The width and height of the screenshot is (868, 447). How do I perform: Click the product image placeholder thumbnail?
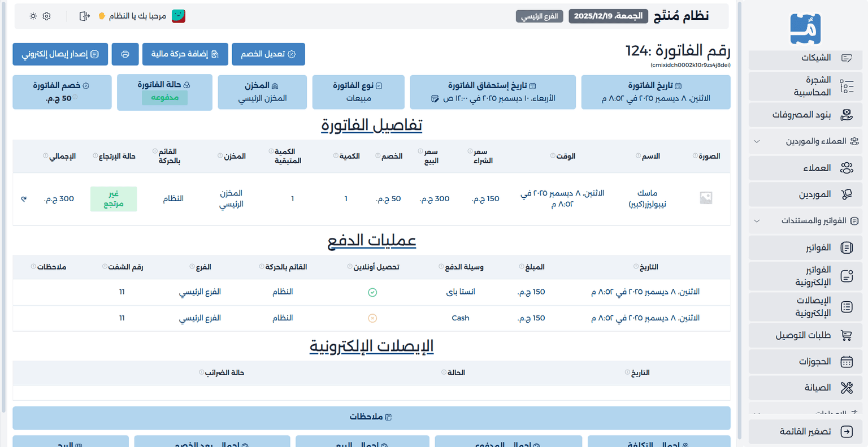[x=706, y=198]
